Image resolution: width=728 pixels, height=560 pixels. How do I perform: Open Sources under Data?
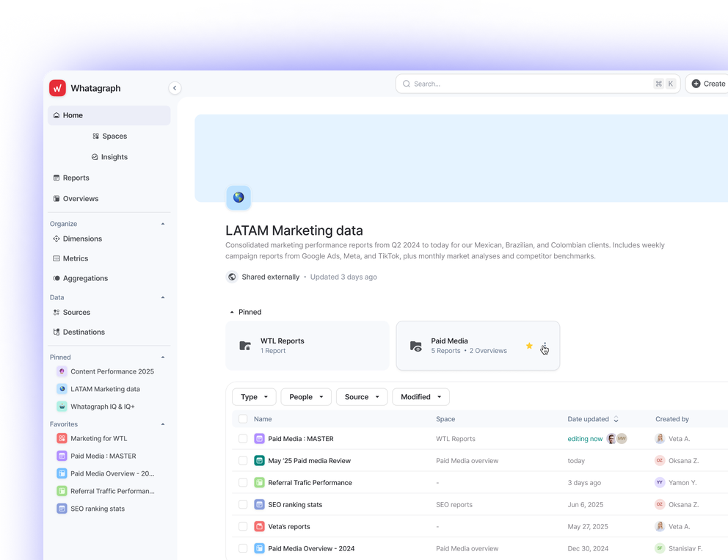[x=76, y=312]
